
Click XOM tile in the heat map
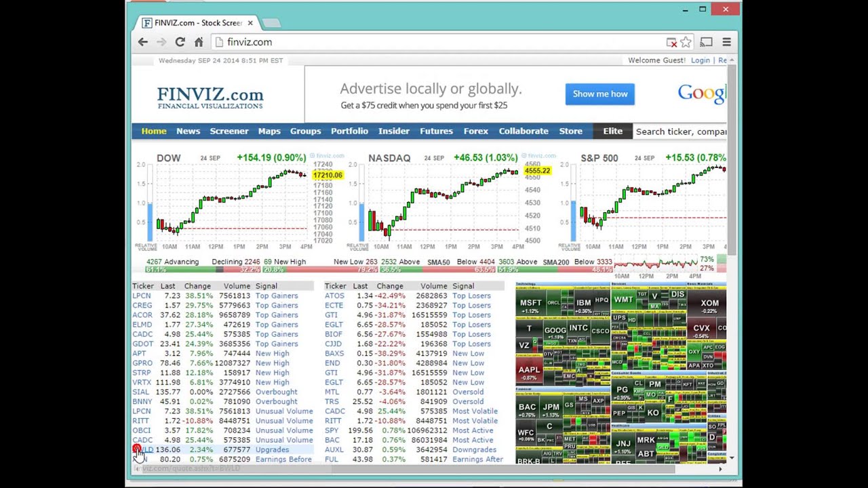pos(709,306)
